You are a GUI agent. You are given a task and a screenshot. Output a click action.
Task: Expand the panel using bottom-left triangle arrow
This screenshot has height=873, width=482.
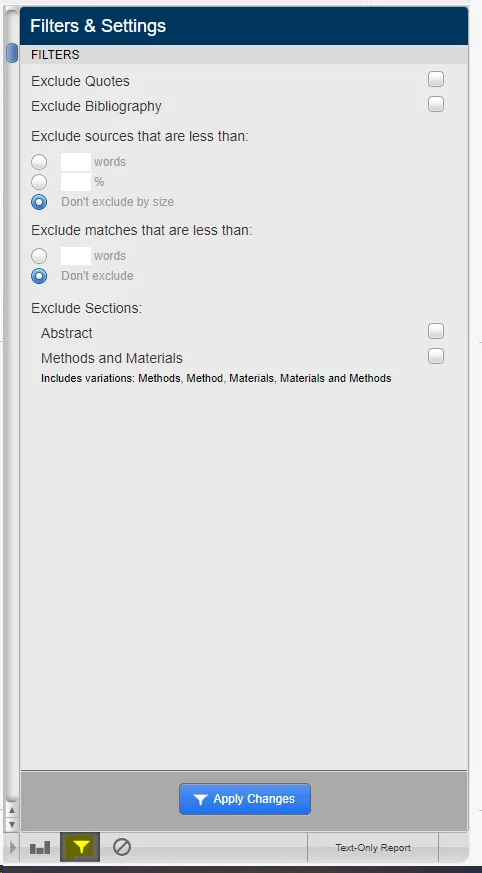point(13,847)
